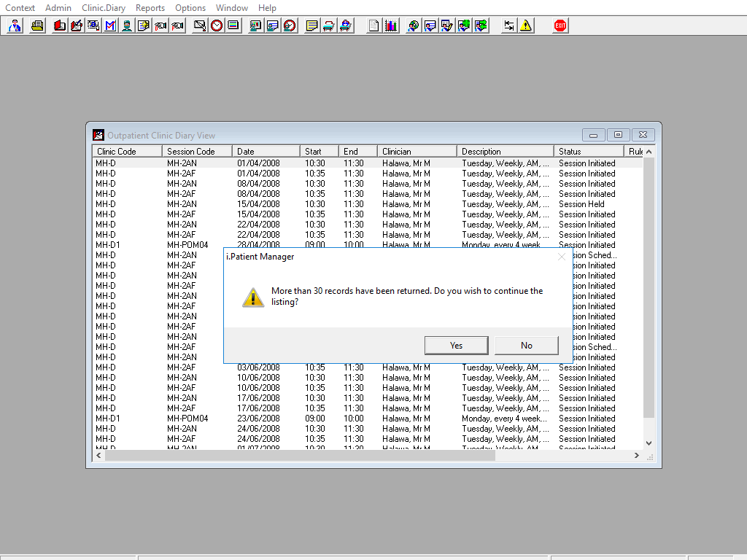Open the Reports menu
This screenshot has width=747, height=560.
pos(150,8)
